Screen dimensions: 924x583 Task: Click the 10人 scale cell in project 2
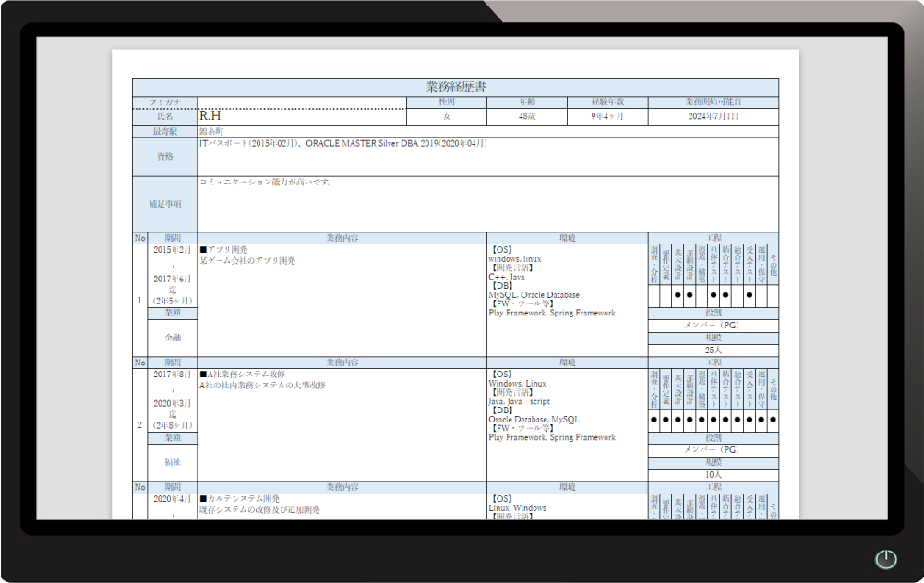click(713, 475)
